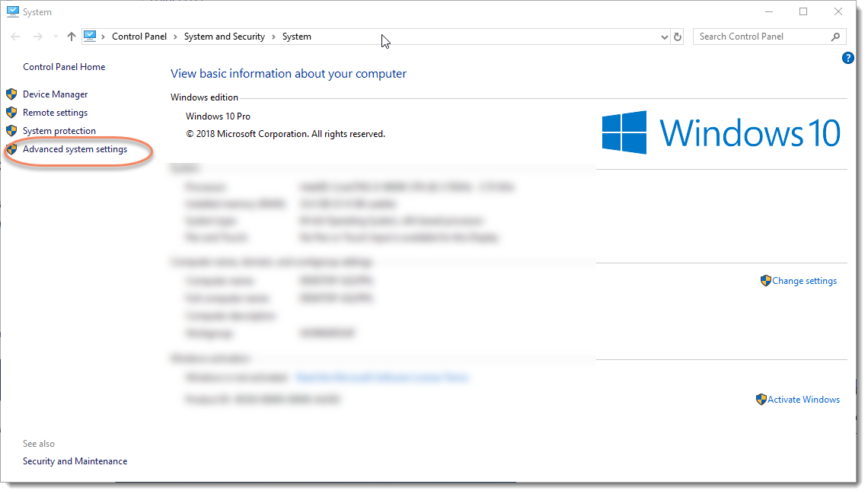Open Security and Maintenance link
Viewport: 868px width, 494px height.
click(x=75, y=461)
